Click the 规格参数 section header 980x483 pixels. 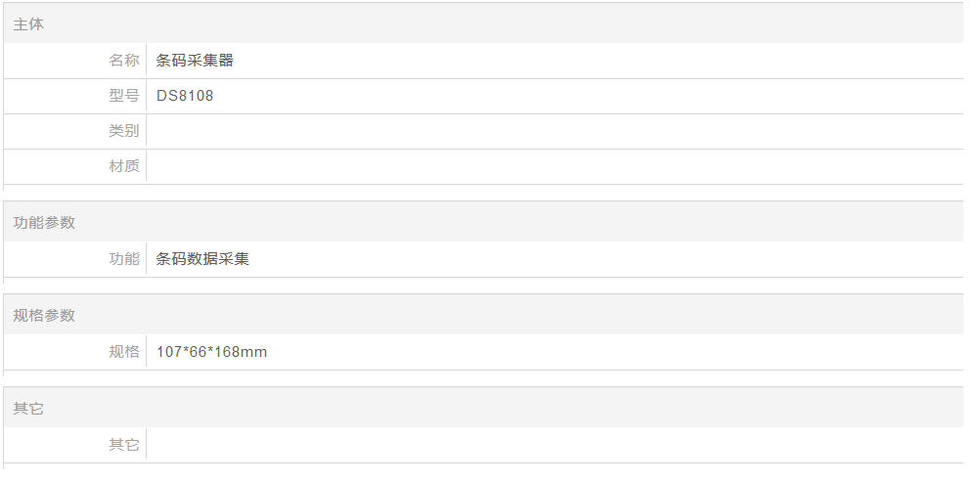[44, 316]
